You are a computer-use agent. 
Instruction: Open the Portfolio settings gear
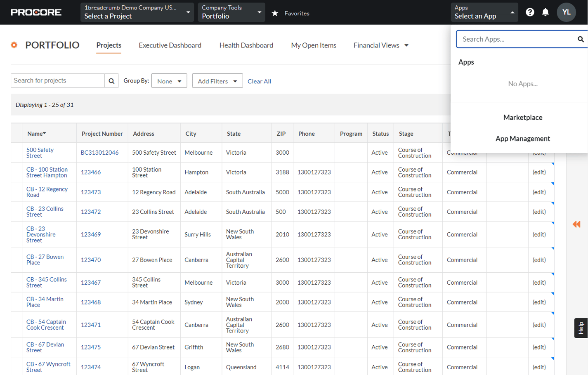click(14, 45)
